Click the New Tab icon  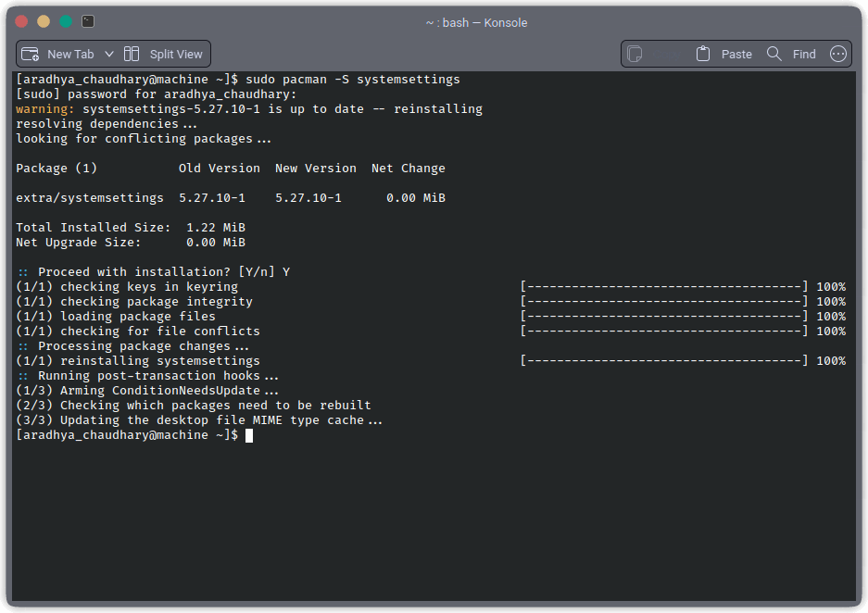click(30, 54)
